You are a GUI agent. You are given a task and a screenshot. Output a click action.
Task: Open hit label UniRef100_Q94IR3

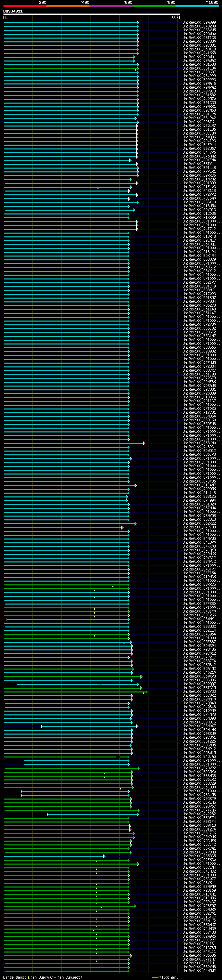199,141
